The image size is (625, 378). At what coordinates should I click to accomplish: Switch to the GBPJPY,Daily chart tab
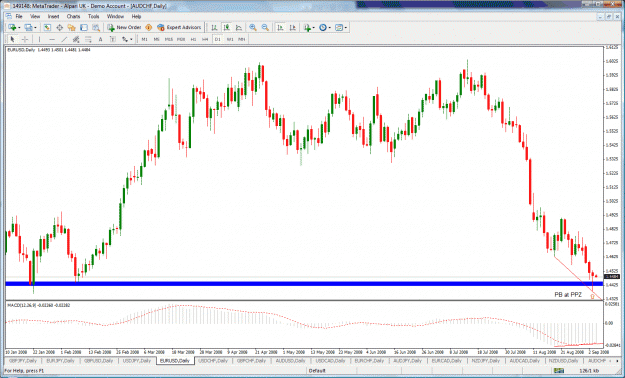click(x=23, y=361)
